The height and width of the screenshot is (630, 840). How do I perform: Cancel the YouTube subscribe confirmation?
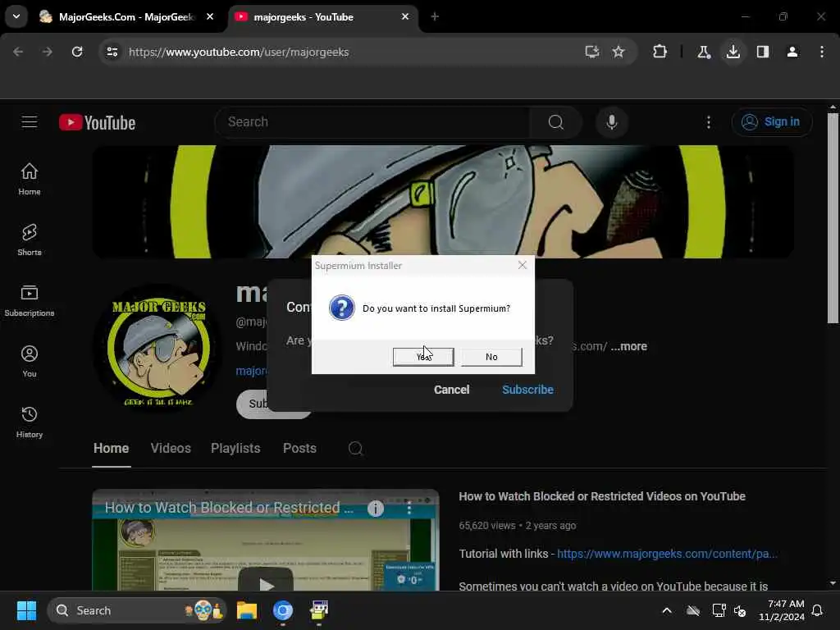[452, 390]
